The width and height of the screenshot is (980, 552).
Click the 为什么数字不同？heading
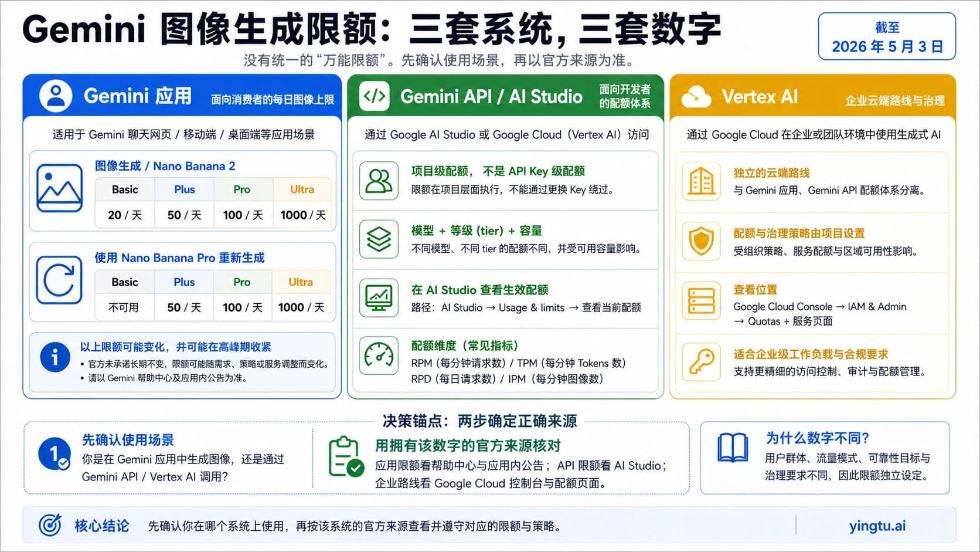(x=817, y=438)
